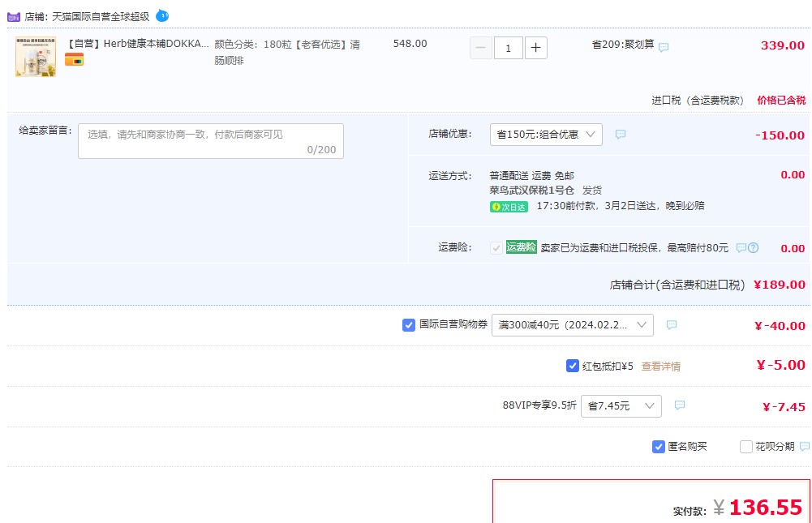This screenshot has height=523, width=812.
Task: Click the credit card icon under product title
Action: point(74,60)
